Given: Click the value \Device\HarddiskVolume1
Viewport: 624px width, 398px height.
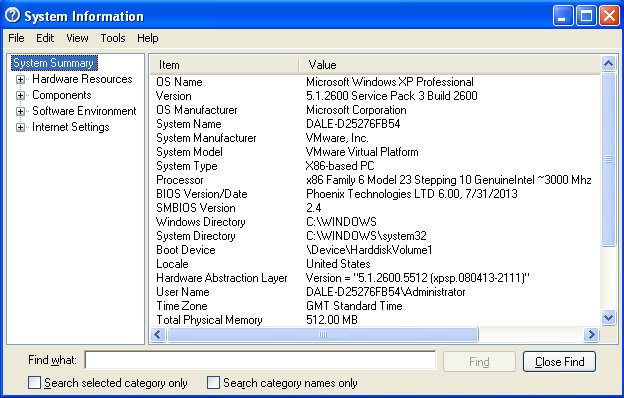Looking at the screenshot, I should coord(369,250).
